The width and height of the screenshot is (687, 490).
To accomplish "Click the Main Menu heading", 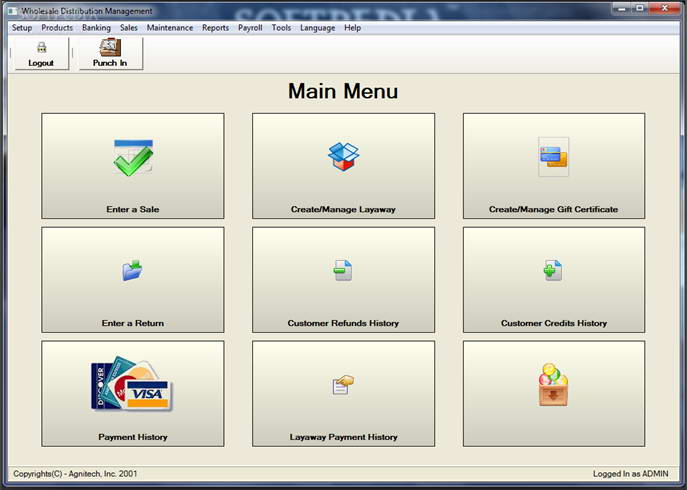I will tap(343, 91).
